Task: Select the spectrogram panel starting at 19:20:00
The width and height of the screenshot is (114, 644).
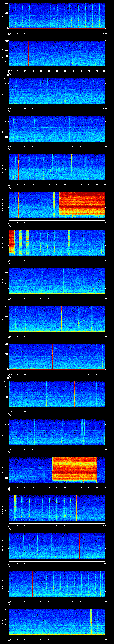Action: 57,167
